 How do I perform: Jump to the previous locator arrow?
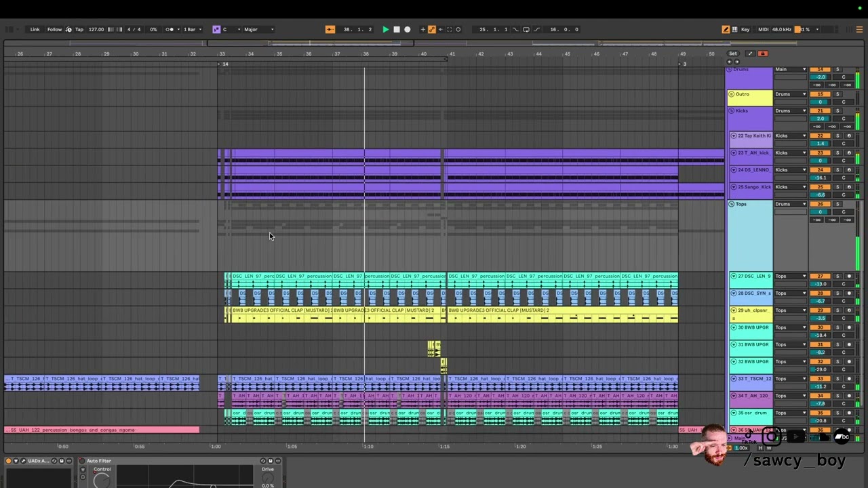(x=730, y=62)
